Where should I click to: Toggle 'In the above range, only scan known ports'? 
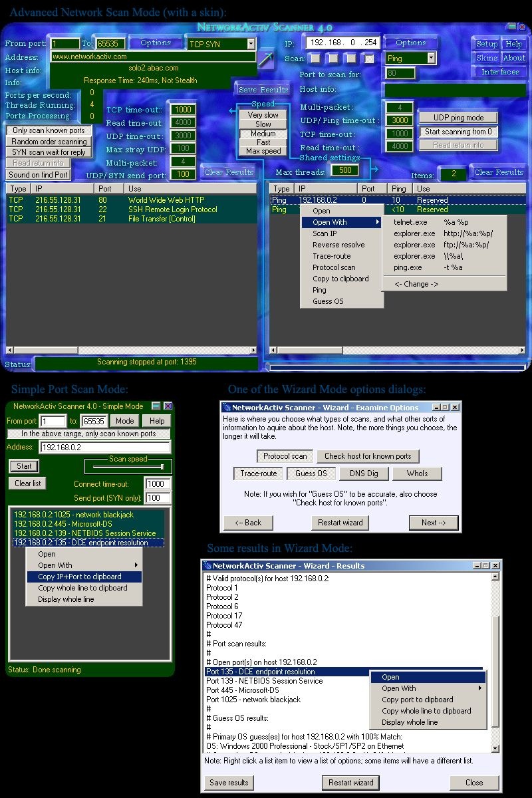click(x=88, y=434)
